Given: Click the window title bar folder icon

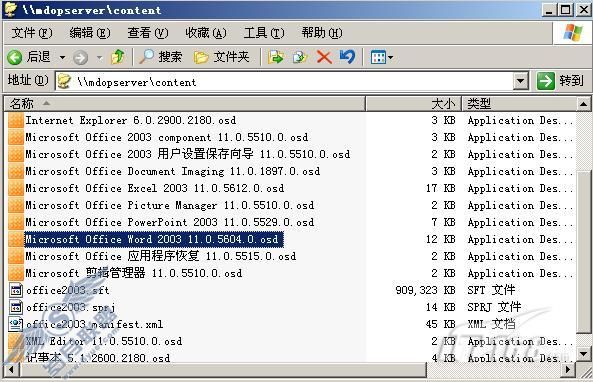Looking at the screenshot, I should [x=10, y=9].
